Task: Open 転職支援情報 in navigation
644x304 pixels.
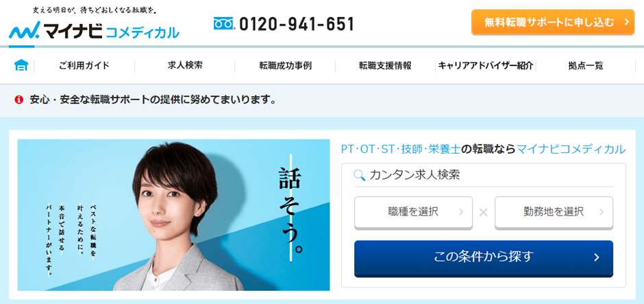Action: (385, 65)
